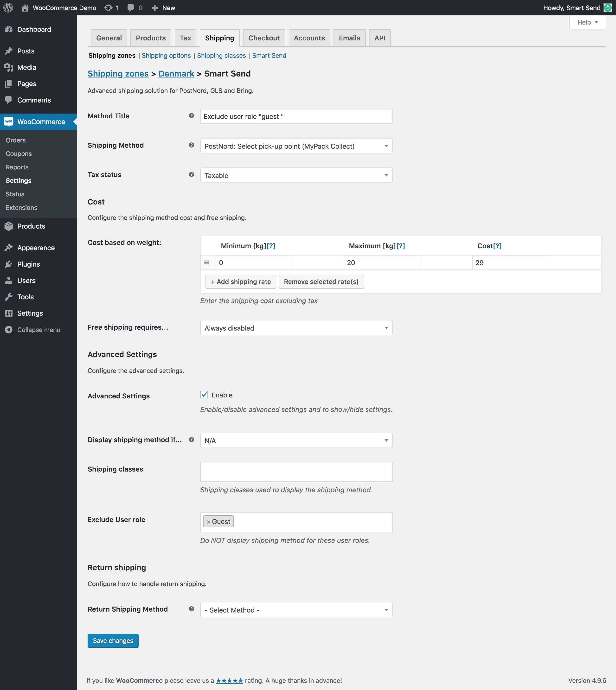Uncheck the Advanced Settings Enable checkbox

click(x=204, y=395)
